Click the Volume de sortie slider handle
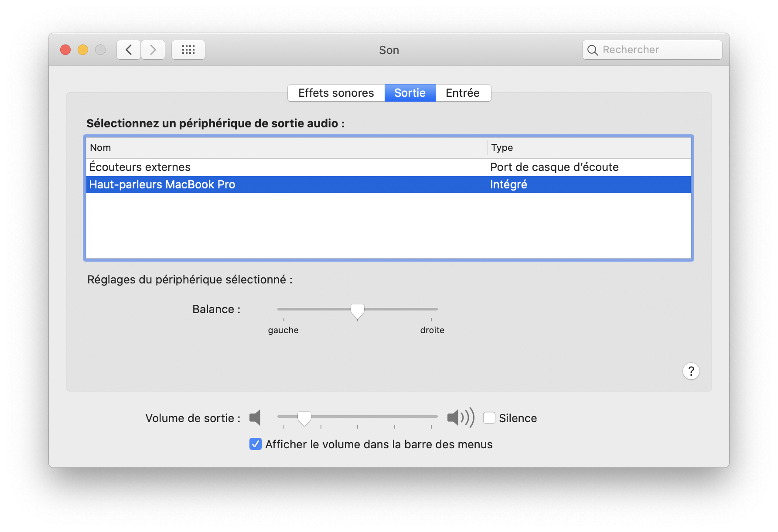Viewport: 778px width, 532px height. (304, 419)
